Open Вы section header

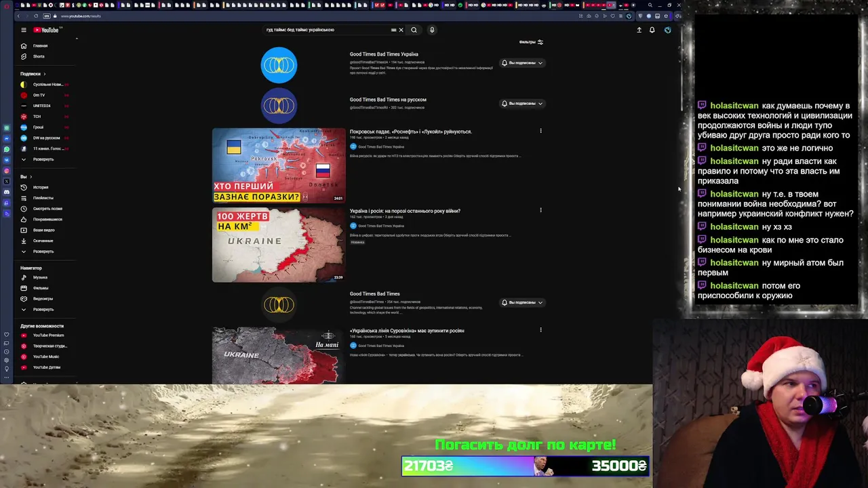tap(26, 177)
